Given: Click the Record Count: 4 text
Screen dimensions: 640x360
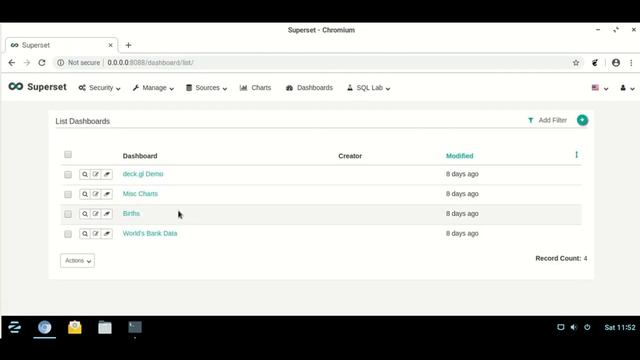Looking at the screenshot, I should coord(561,258).
